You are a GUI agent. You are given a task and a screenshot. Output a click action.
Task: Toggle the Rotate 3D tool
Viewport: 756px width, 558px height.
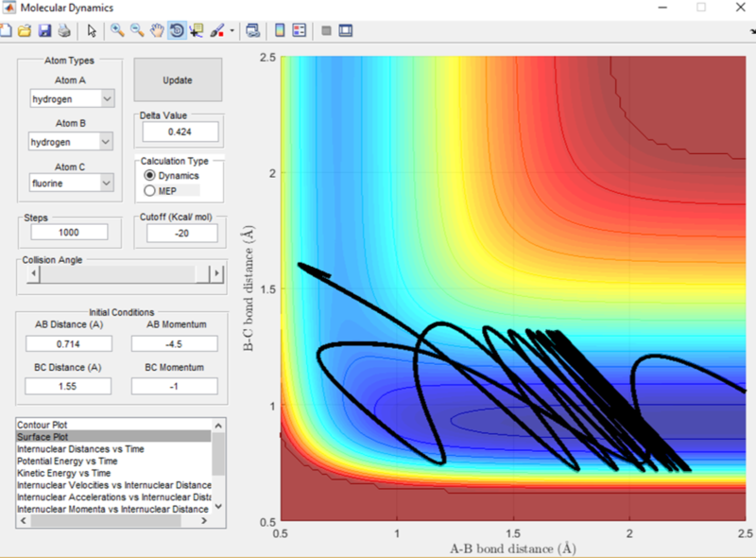(x=177, y=30)
